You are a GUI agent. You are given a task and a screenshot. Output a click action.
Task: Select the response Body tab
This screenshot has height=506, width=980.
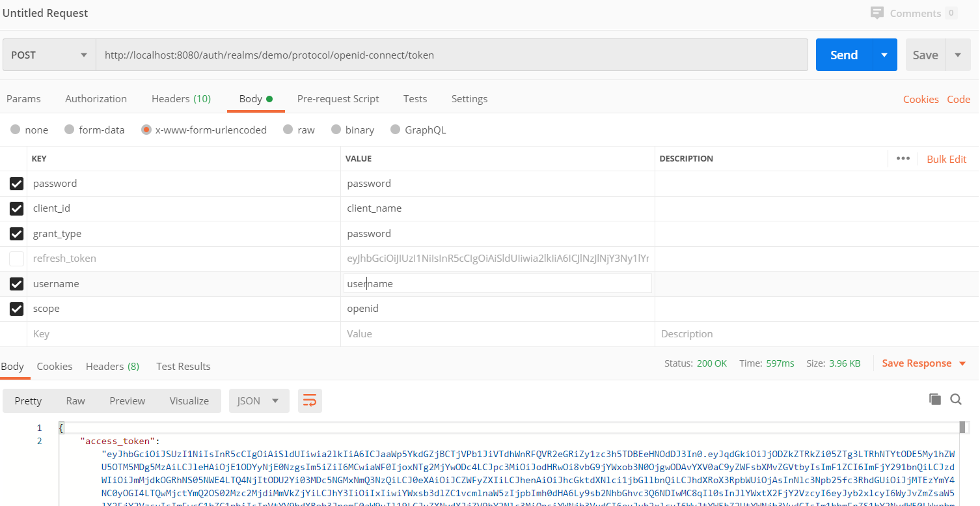coord(12,367)
